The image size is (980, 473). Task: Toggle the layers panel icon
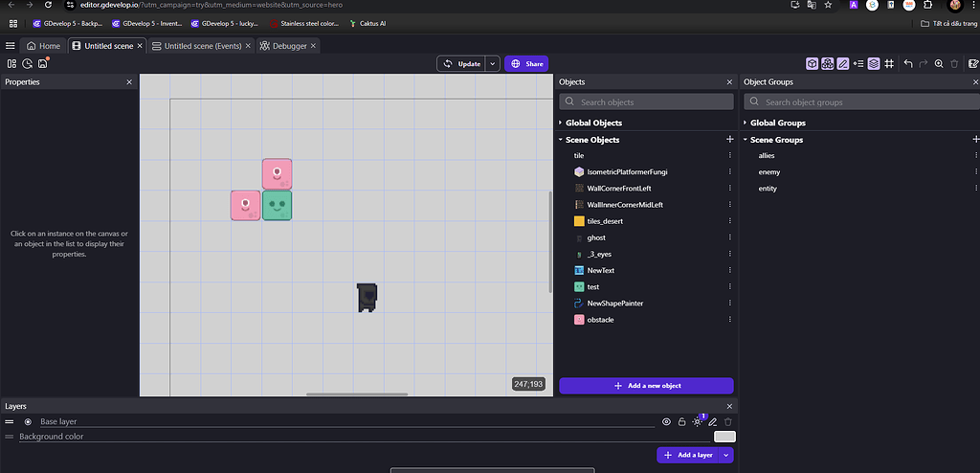pyautogui.click(x=874, y=63)
